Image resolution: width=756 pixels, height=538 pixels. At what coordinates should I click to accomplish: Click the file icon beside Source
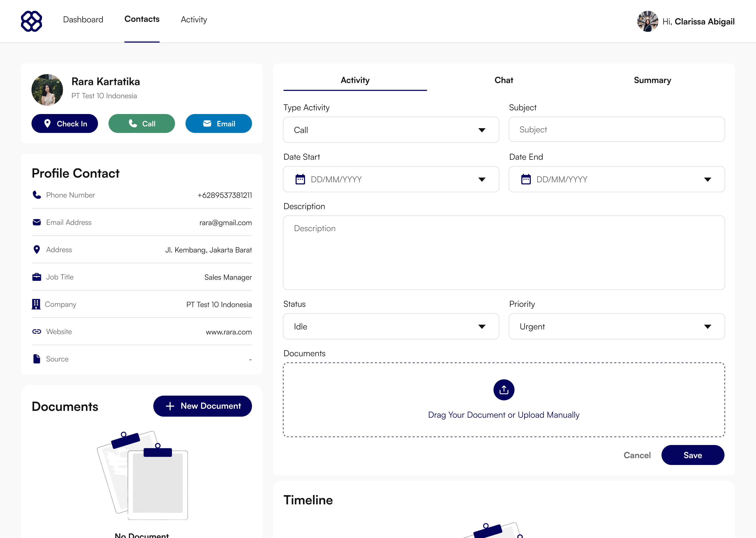37,359
